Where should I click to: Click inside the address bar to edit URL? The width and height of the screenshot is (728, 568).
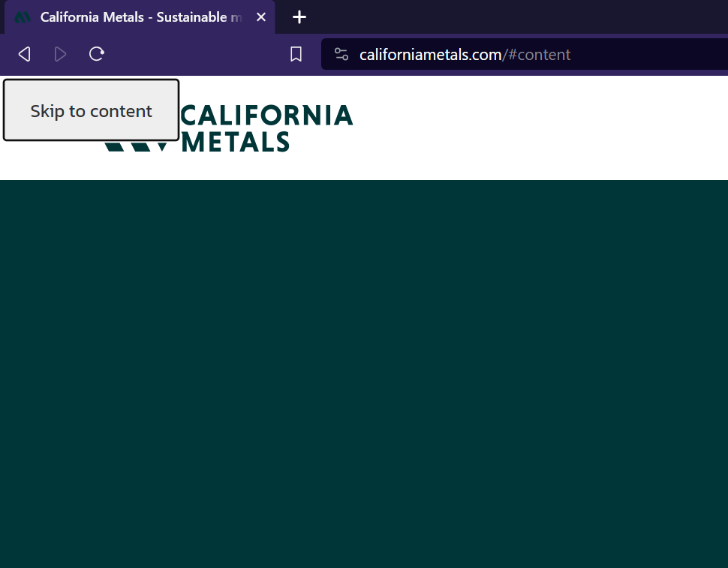coord(638,54)
